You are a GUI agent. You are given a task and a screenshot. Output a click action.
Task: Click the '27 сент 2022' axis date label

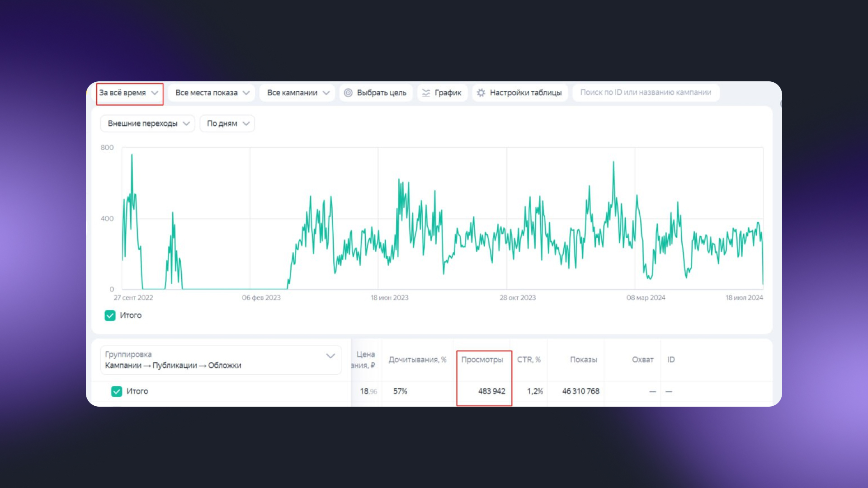[x=133, y=298]
